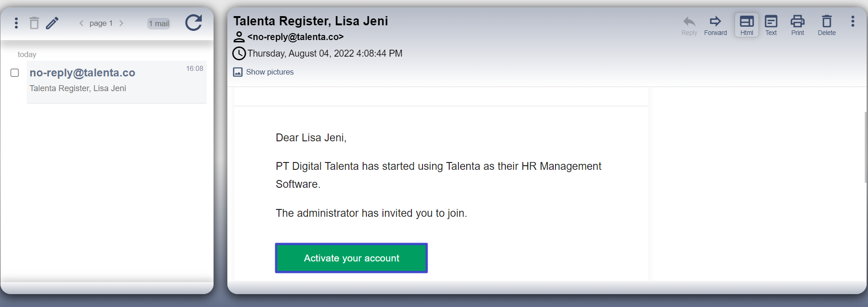Forward this email
Screen dimensions: 868x307
point(715,26)
